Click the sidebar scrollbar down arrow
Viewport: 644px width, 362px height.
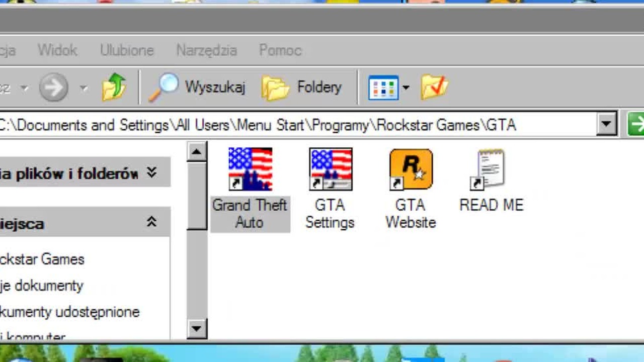(196, 329)
